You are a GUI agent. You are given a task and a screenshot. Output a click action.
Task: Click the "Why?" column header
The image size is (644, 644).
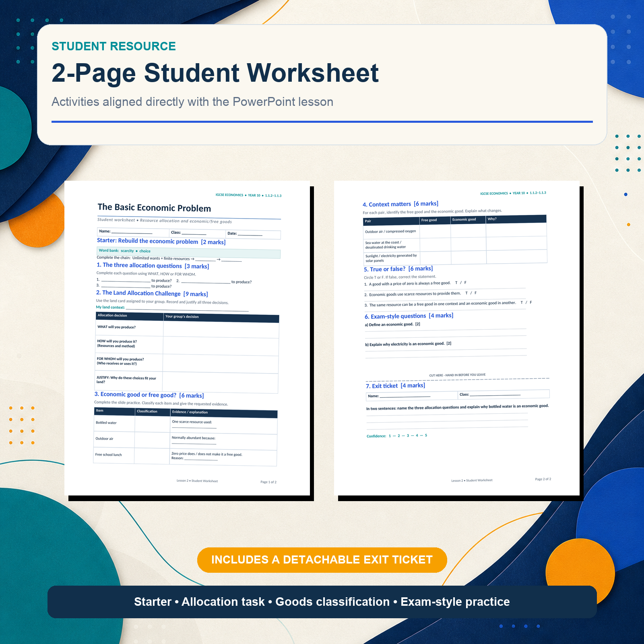point(516,219)
